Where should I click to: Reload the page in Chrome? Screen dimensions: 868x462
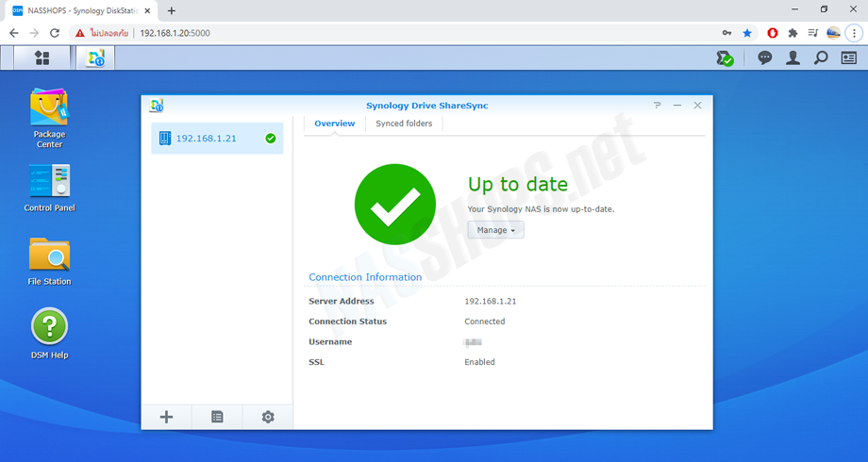coord(55,33)
